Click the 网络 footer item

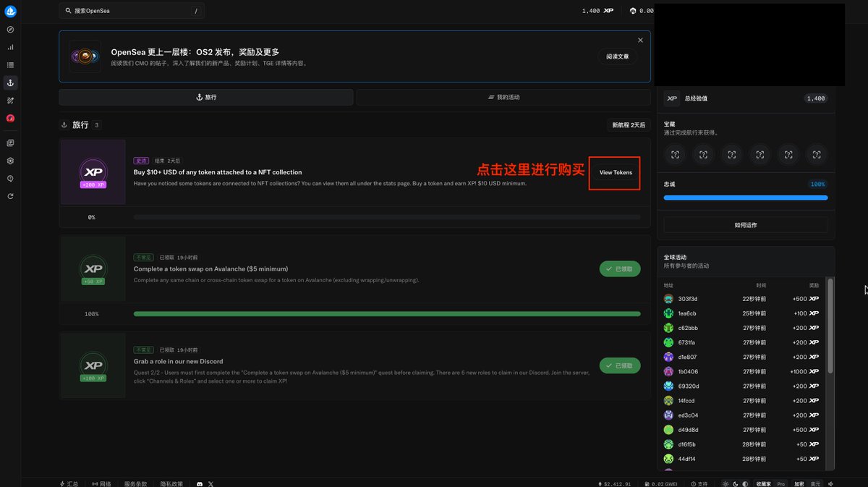[x=101, y=483]
